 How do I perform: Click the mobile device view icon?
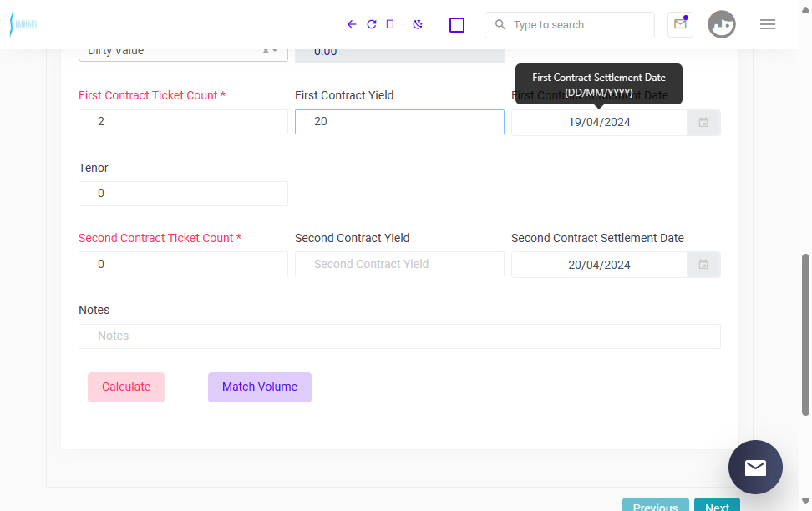click(x=390, y=24)
